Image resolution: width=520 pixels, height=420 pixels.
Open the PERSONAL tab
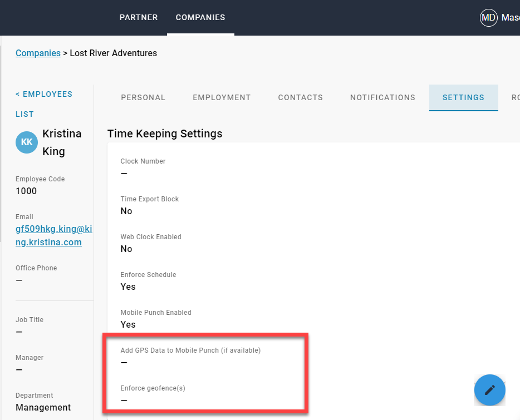[143, 97]
